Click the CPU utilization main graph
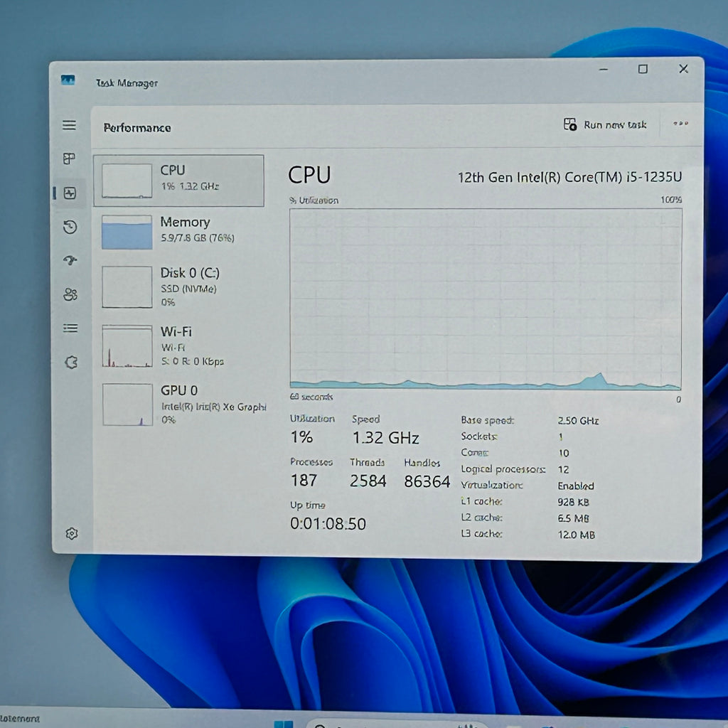The image size is (728, 728). pyautogui.click(x=486, y=299)
